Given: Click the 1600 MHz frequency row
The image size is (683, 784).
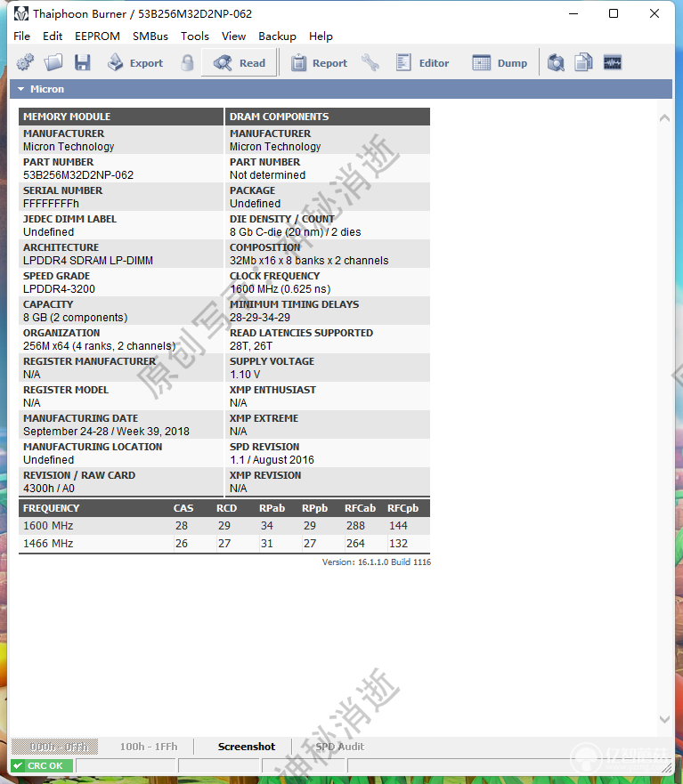Looking at the screenshot, I should click(224, 526).
